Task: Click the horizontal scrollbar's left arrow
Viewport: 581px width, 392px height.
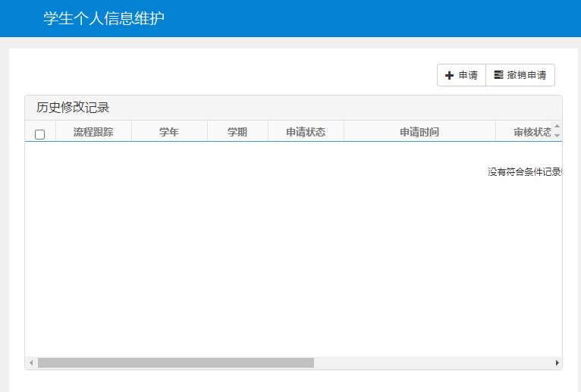Action: (31, 363)
